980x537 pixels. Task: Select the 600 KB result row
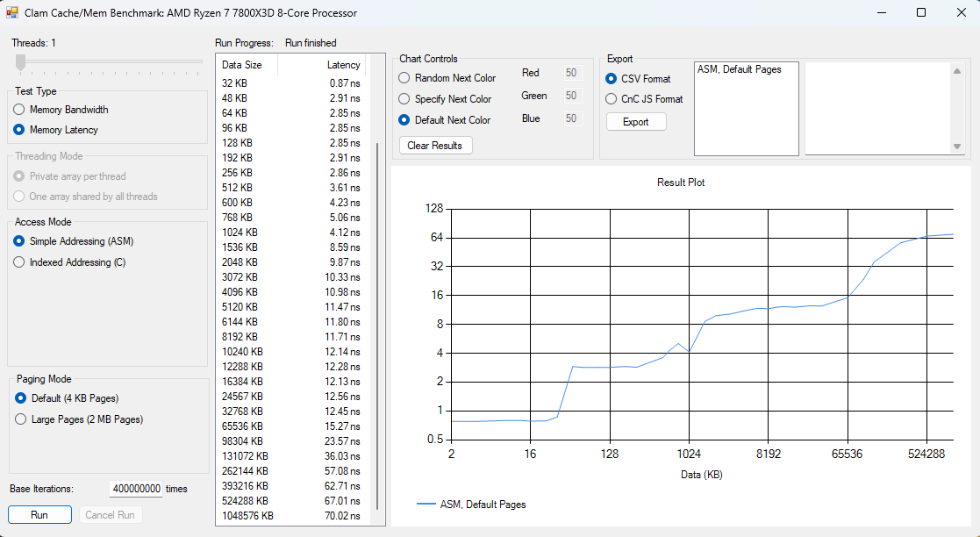[293, 203]
